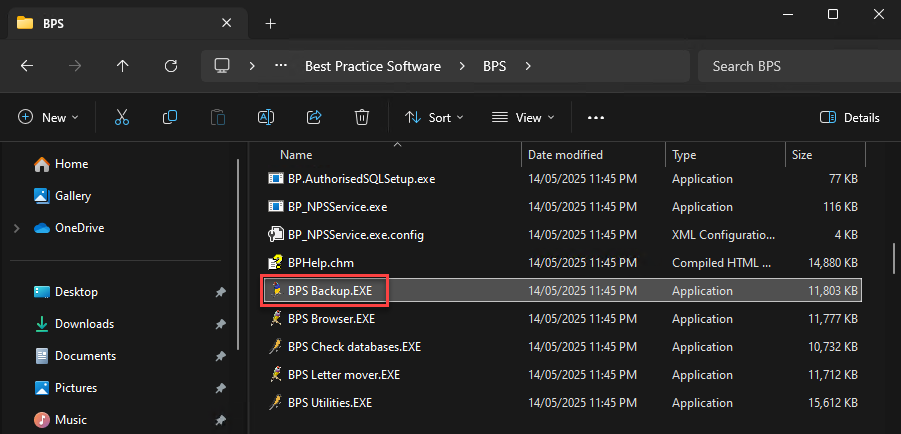Click the BP_NPSService.exe application icon
The height and width of the screenshot is (434, 901).
(x=276, y=206)
